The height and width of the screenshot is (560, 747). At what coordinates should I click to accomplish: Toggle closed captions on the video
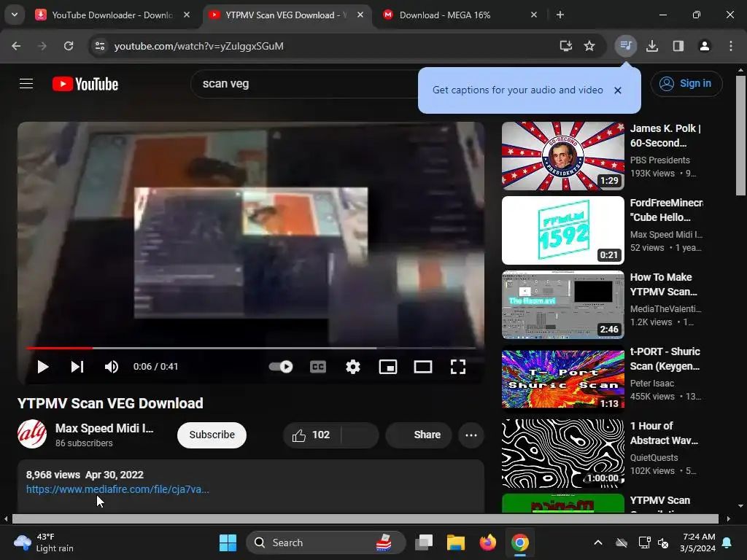(318, 367)
